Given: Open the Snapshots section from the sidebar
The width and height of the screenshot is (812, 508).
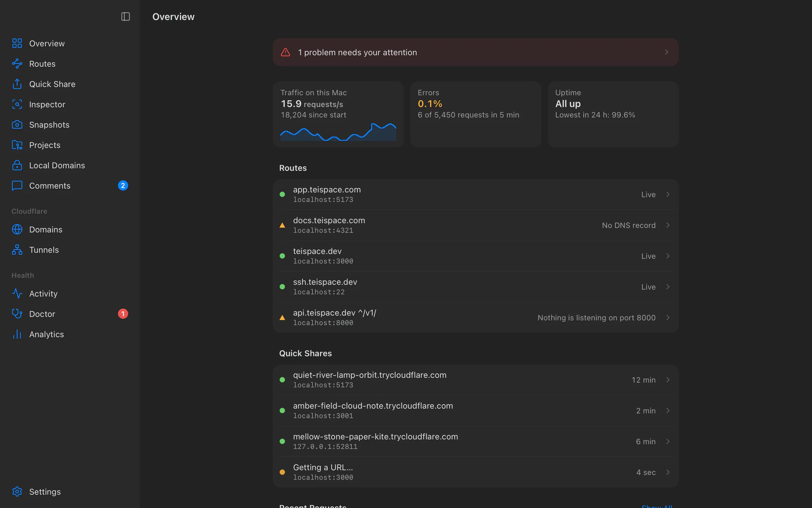Looking at the screenshot, I should coord(70,125).
